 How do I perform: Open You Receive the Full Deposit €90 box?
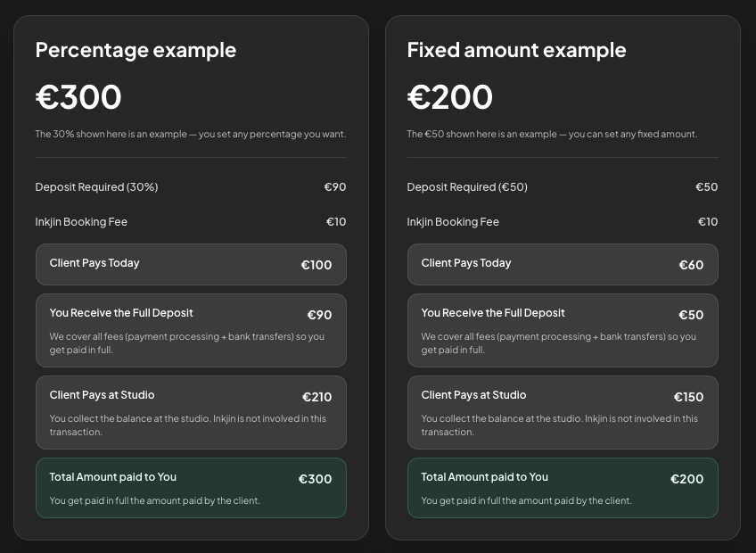tap(191, 331)
